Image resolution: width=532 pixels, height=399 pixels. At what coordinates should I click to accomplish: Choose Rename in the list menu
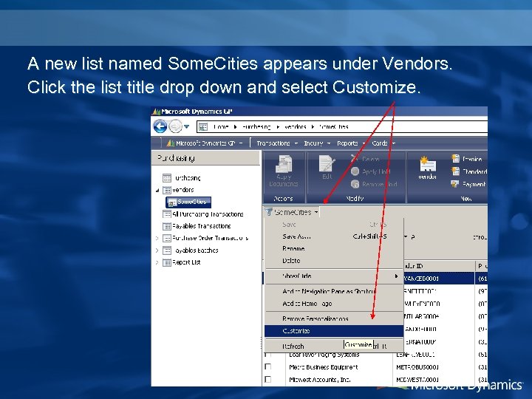334,249
